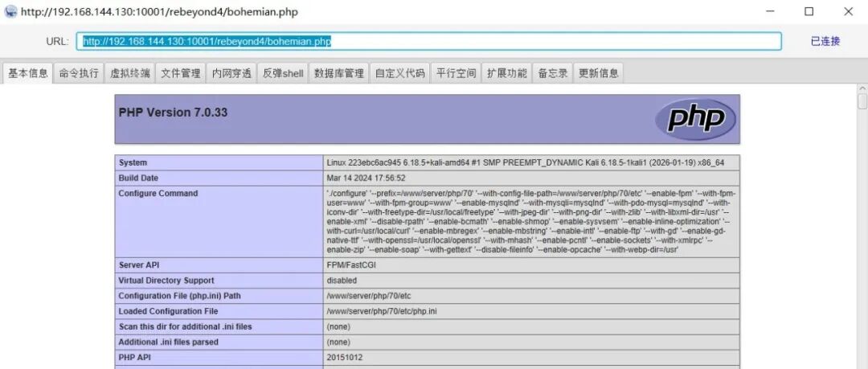Open the 更新信息 tab
Screen dimensions: 868x369
click(x=599, y=73)
